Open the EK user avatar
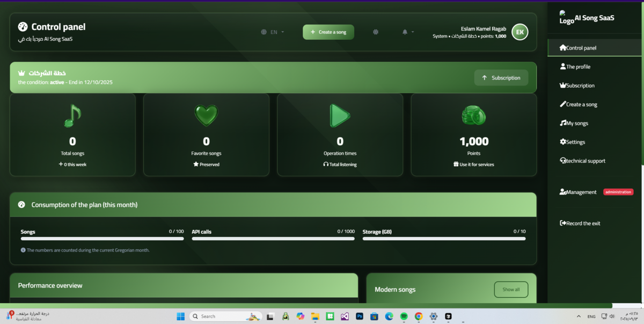This screenshot has height=324, width=644. point(519,32)
